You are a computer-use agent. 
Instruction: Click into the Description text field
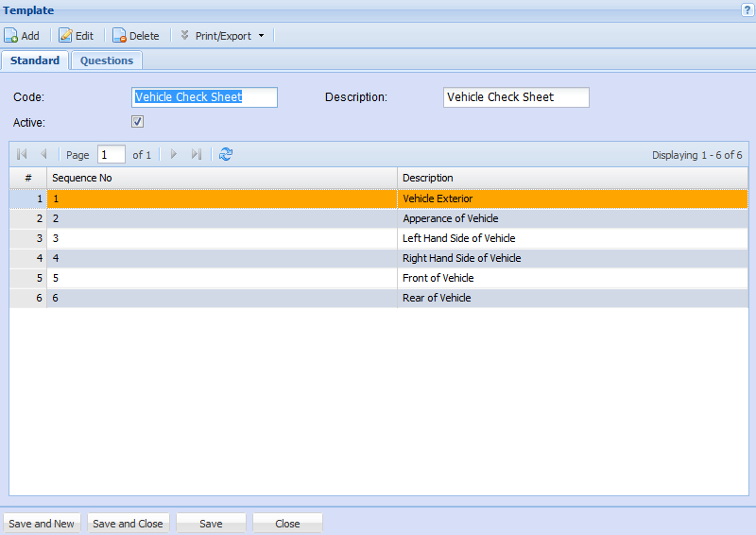(515, 97)
